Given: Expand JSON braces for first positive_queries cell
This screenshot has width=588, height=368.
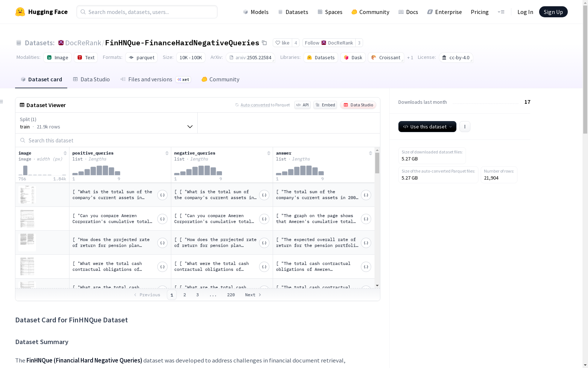Looking at the screenshot, I should [162, 195].
